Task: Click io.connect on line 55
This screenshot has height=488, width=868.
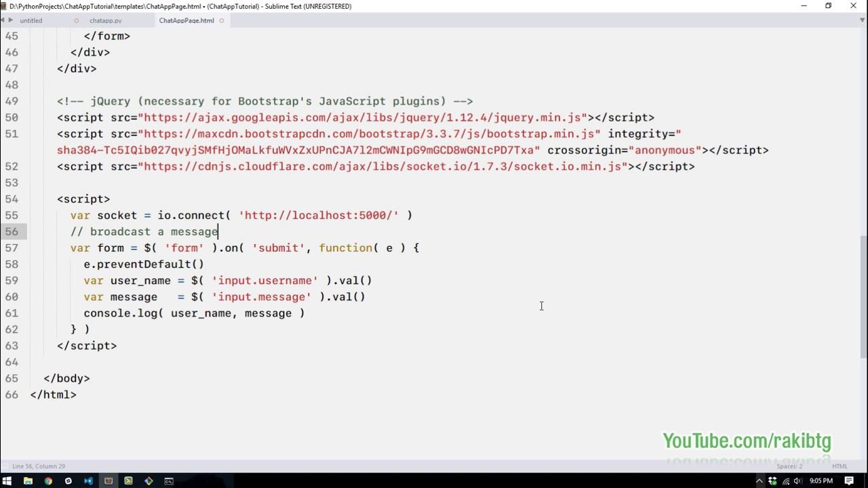Action: 191,216
